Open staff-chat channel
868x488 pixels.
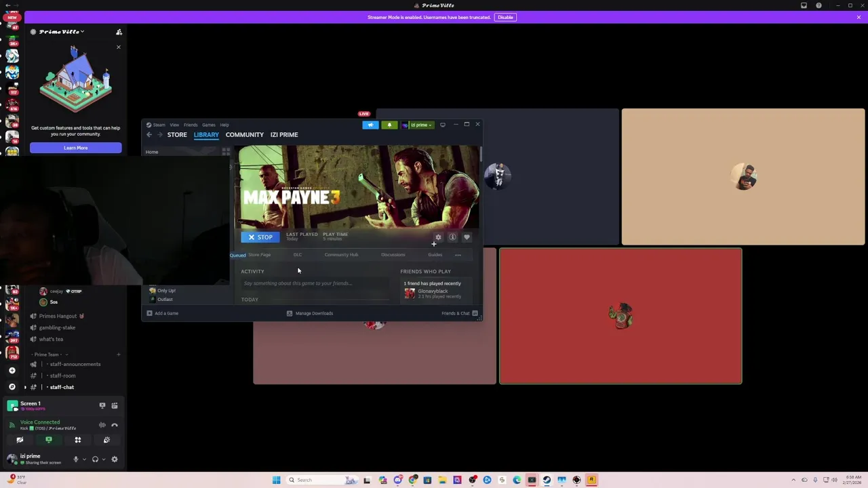62,387
